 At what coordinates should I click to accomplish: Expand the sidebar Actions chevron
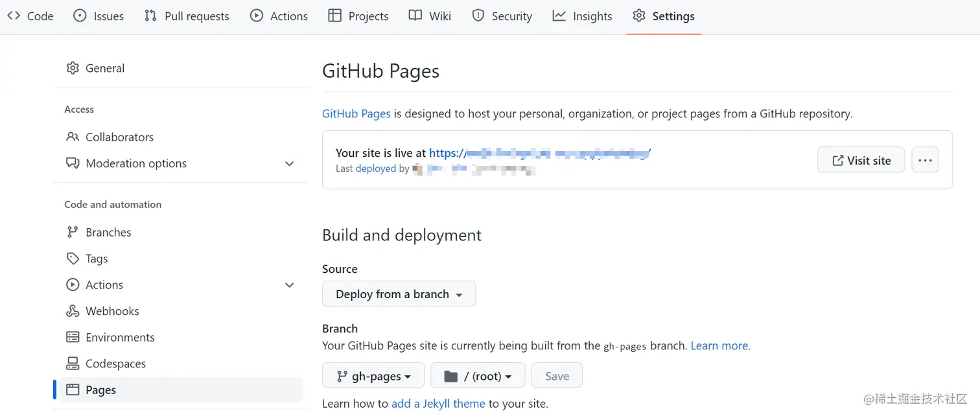click(x=289, y=284)
